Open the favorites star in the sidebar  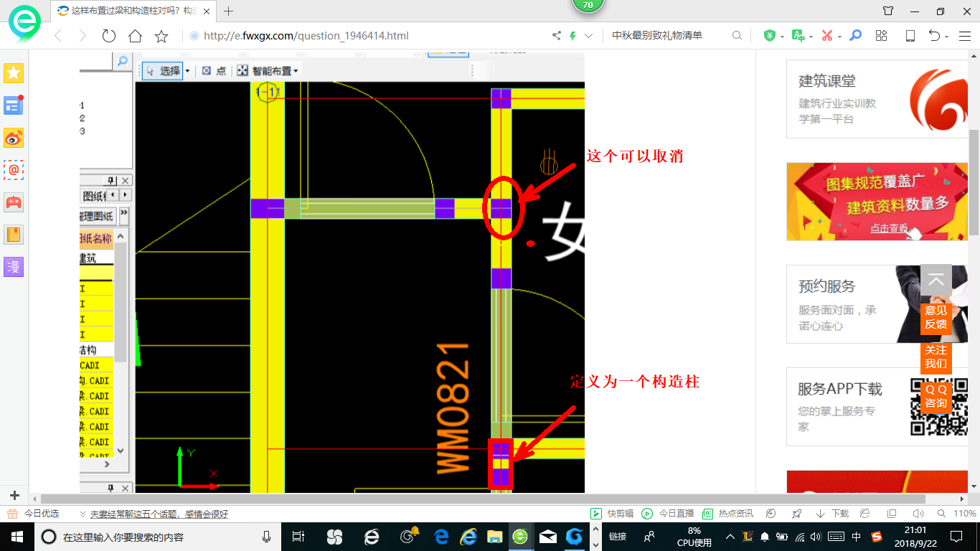(14, 73)
